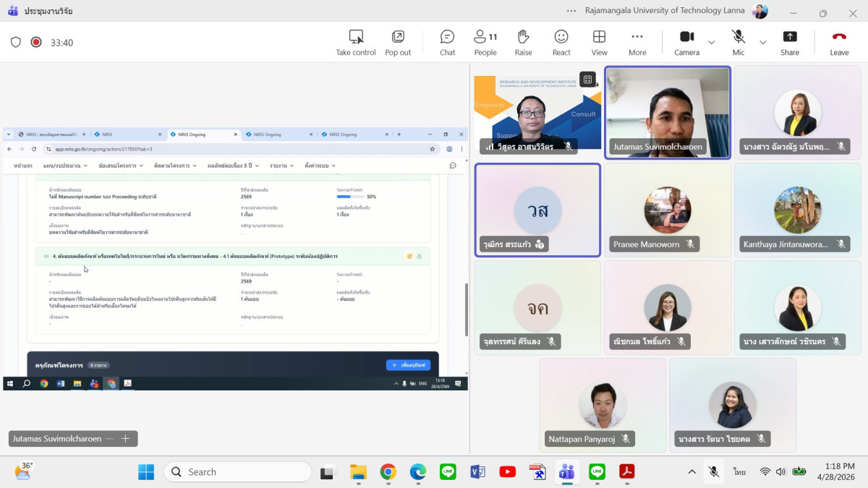Show the People participants list

point(485,42)
